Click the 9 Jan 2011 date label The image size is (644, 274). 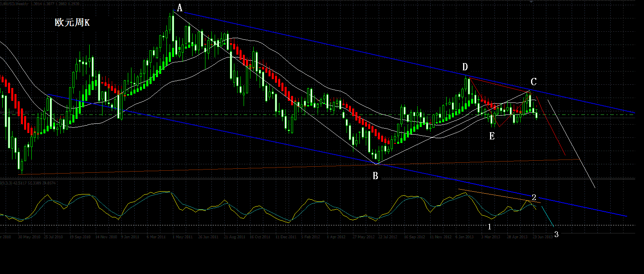click(130, 237)
